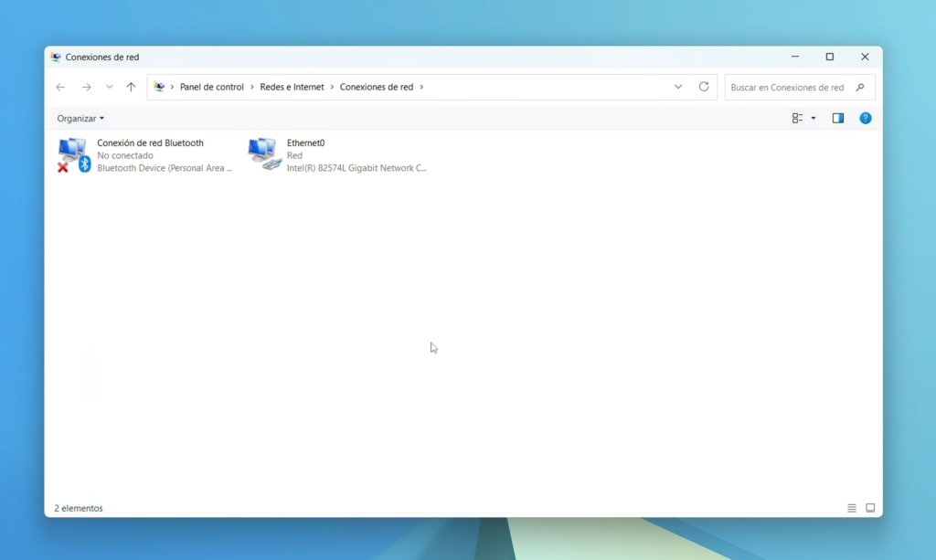The image size is (936, 560).
Task: Switch to large icons view in the status bar
Action: click(x=870, y=508)
